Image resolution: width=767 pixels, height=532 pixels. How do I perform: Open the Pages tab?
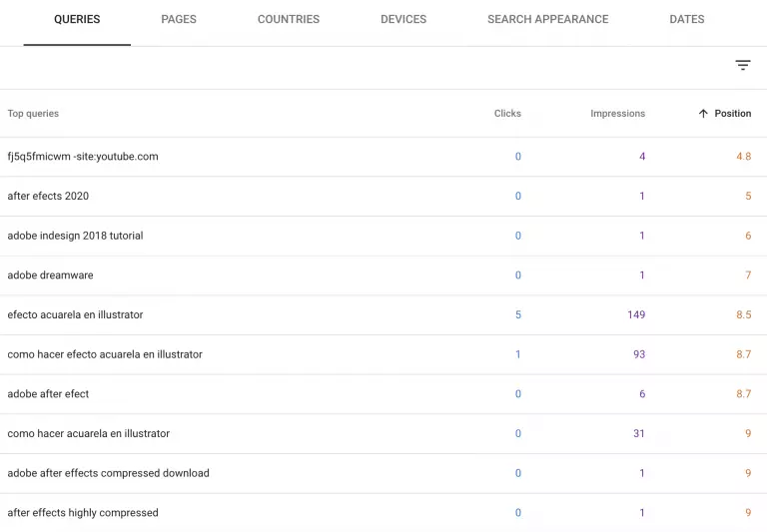coord(179,19)
